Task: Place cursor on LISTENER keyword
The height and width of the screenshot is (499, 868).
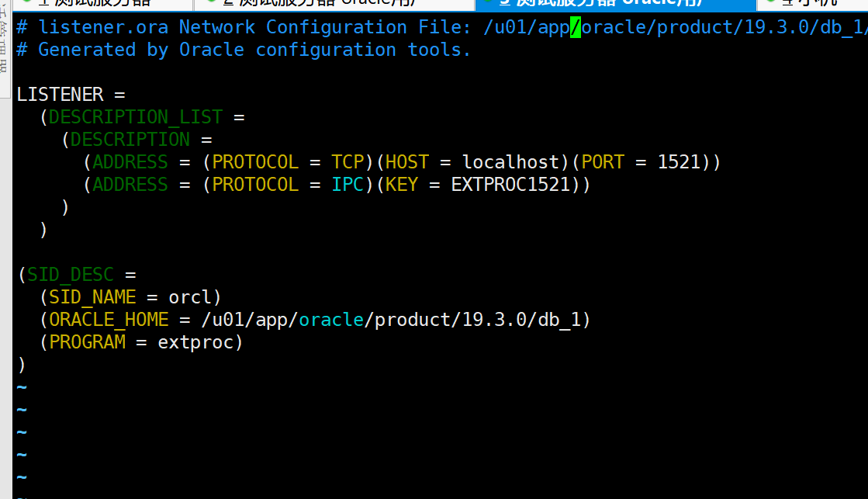Action: [x=60, y=94]
